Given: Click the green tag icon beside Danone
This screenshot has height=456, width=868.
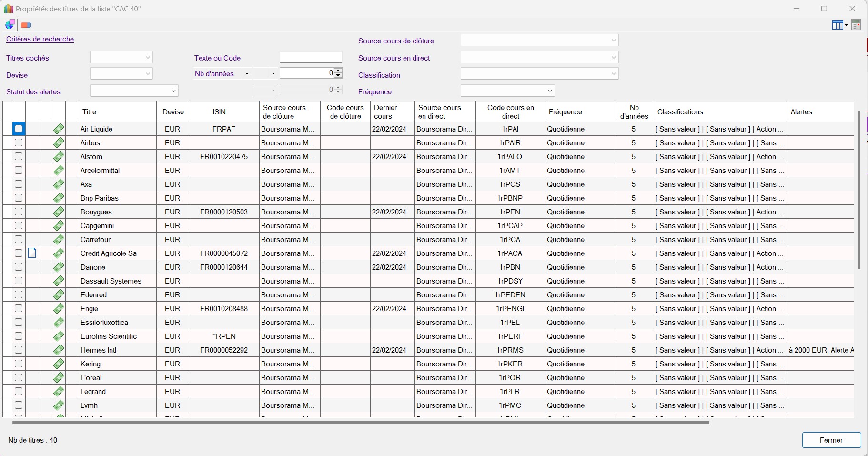Looking at the screenshot, I should pos(59,267).
